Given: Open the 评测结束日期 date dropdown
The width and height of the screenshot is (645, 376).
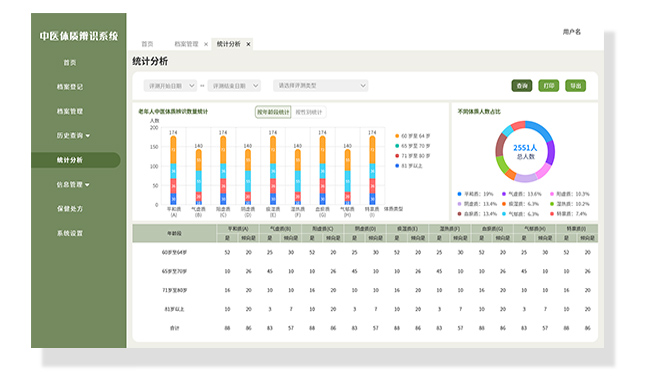Looking at the screenshot, I should pos(234,86).
